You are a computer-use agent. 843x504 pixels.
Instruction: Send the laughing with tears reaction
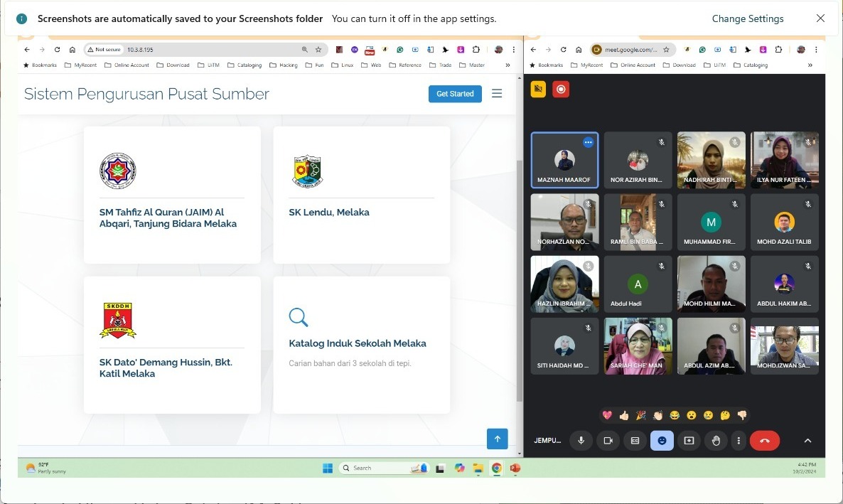(x=674, y=415)
